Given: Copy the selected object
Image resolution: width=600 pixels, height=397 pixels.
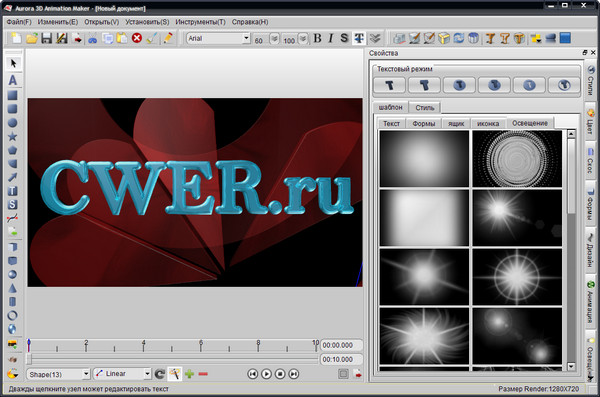Looking at the screenshot, I should [108, 38].
